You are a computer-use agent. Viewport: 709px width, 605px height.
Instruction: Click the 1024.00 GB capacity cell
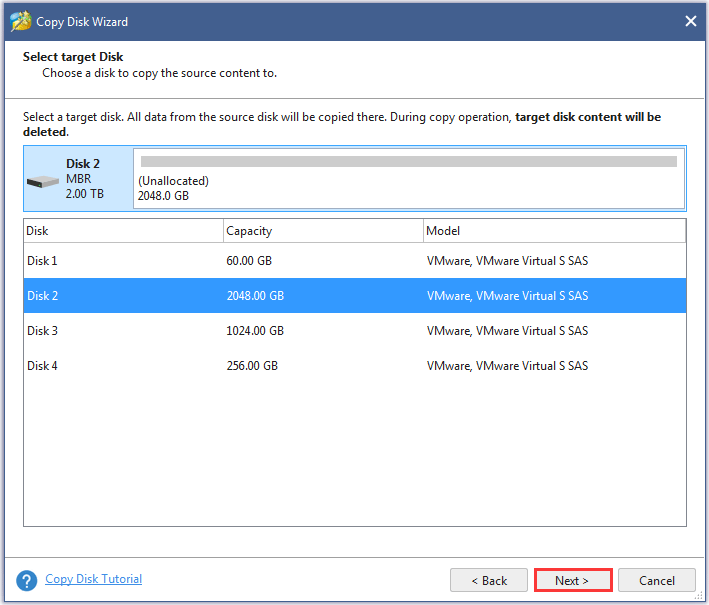[255, 331]
